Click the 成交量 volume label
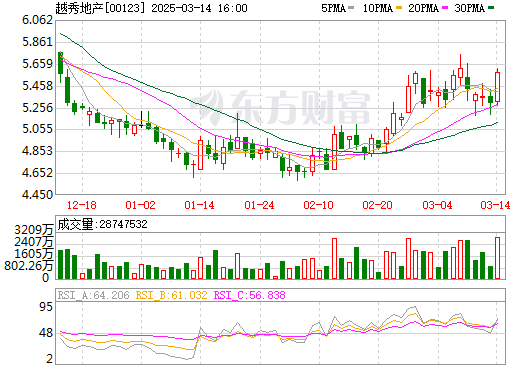The image size is (520, 365). coord(76,224)
